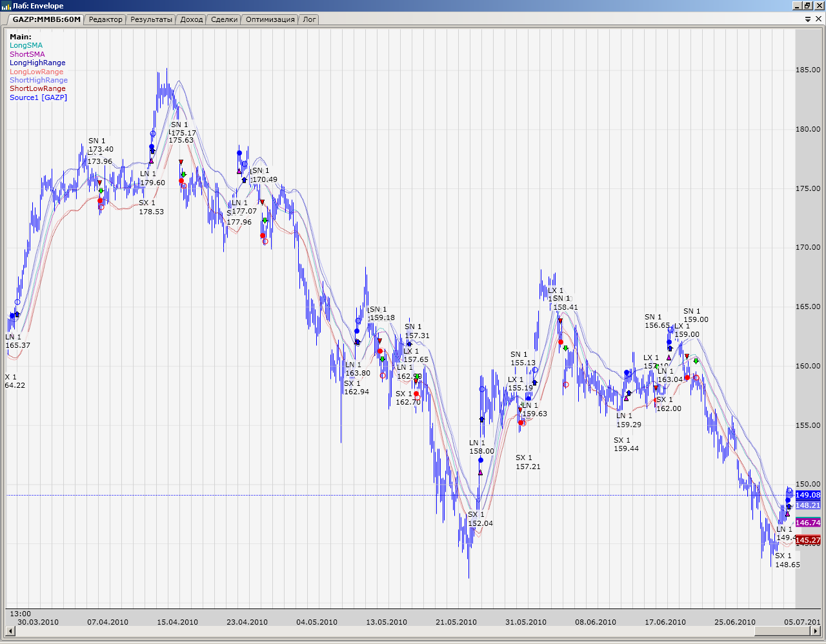Click the SN 1 158.41 trade label
Image resolution: width=826 pixels, height=644 pixels.
pos(565,303)
